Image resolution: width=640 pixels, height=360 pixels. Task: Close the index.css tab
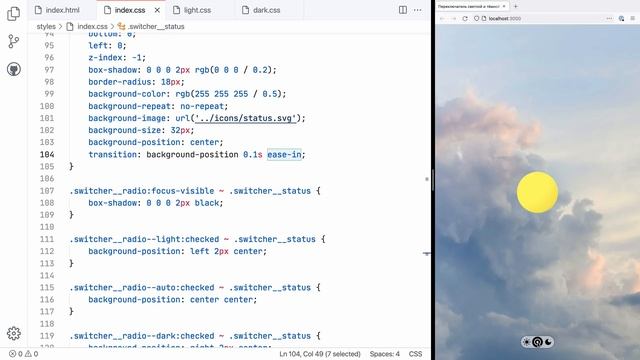coord(157,10)
